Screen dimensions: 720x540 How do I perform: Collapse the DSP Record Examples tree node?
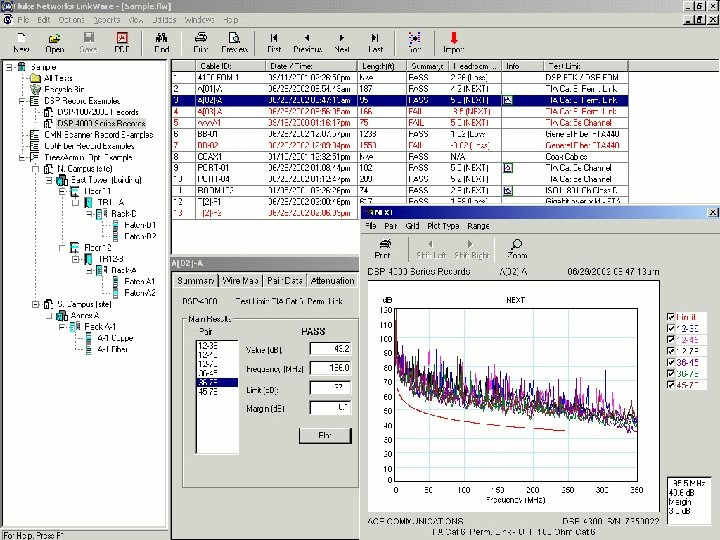(x=20, y=101)
